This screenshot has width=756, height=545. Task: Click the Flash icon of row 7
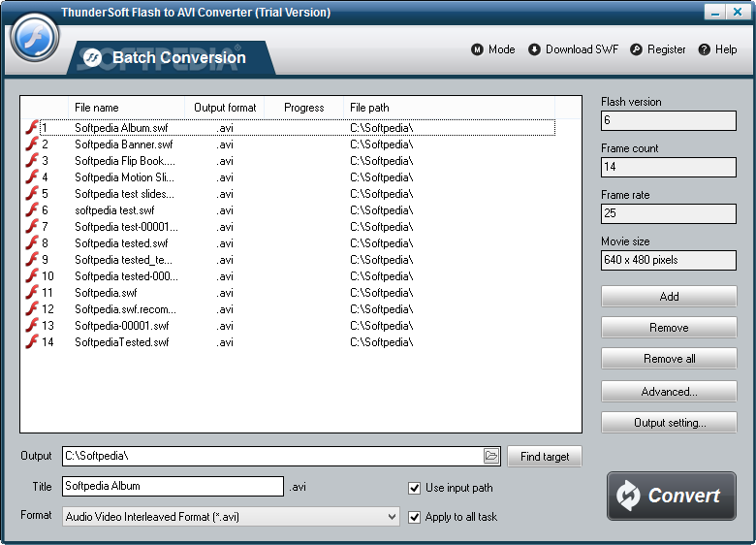[32, 227]
